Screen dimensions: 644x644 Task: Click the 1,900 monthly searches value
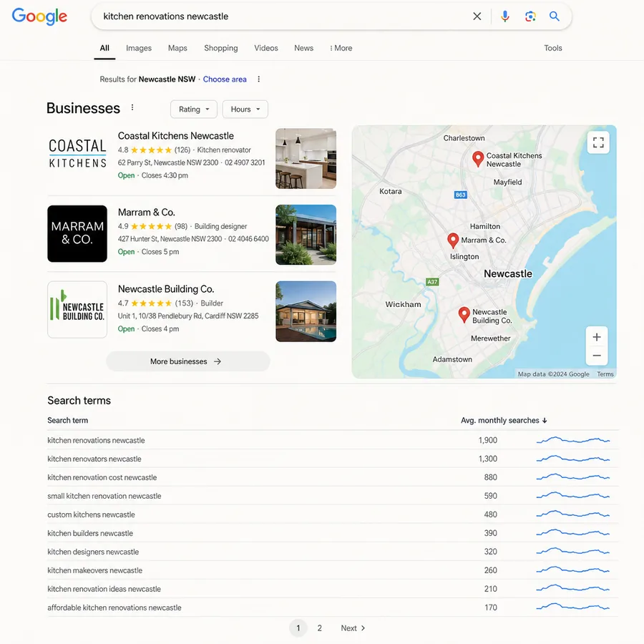click(x=487, y=440)
